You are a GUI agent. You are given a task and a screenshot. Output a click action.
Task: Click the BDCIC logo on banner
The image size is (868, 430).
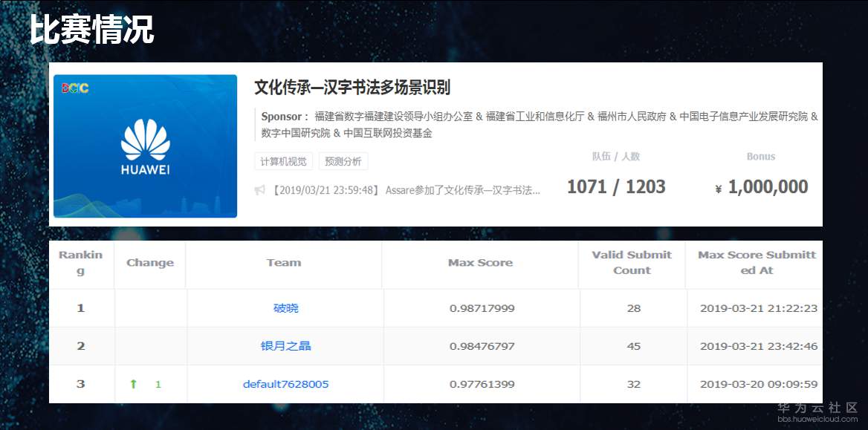[x=75, y=88]
